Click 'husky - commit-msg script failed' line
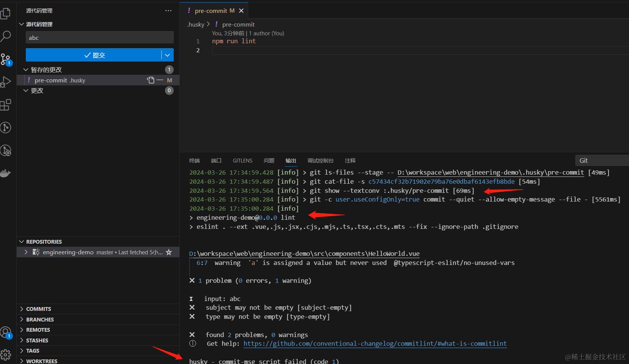 click(264, 361)
